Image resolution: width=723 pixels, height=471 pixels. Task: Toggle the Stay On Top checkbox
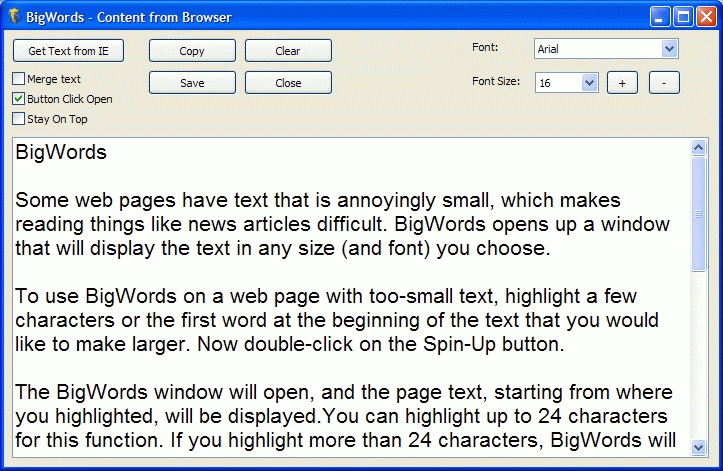(x=18, y=119)
